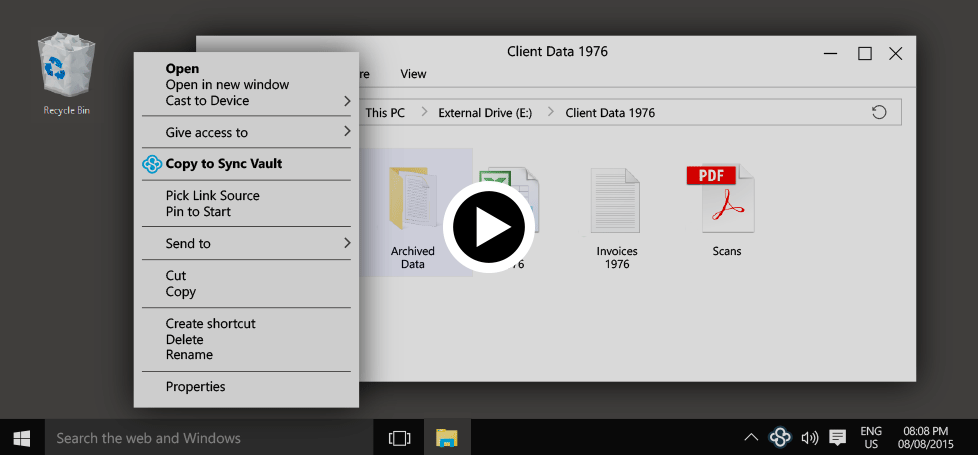Image resolution: width=978 pixels, height=455 pixels.
Task: Expand the Give access to submenu
Action: pyautogui.click(x=347, y=132)
